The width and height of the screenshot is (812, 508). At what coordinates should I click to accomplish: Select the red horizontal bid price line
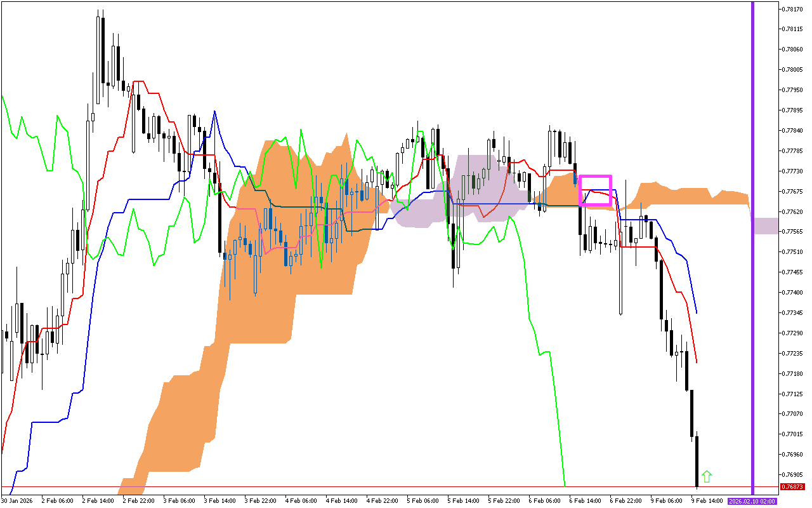381,487
